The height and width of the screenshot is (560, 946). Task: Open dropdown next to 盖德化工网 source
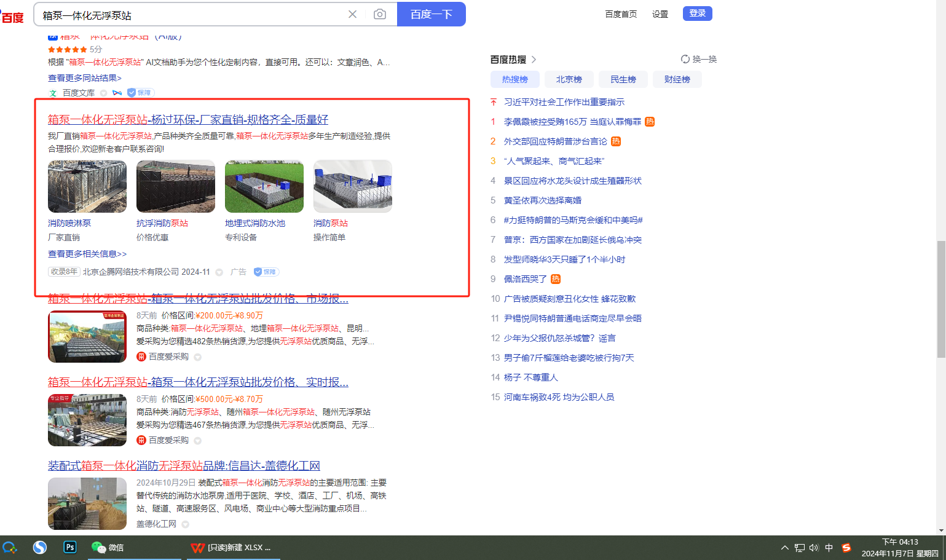pyautogui.click(x=185, y=524)
